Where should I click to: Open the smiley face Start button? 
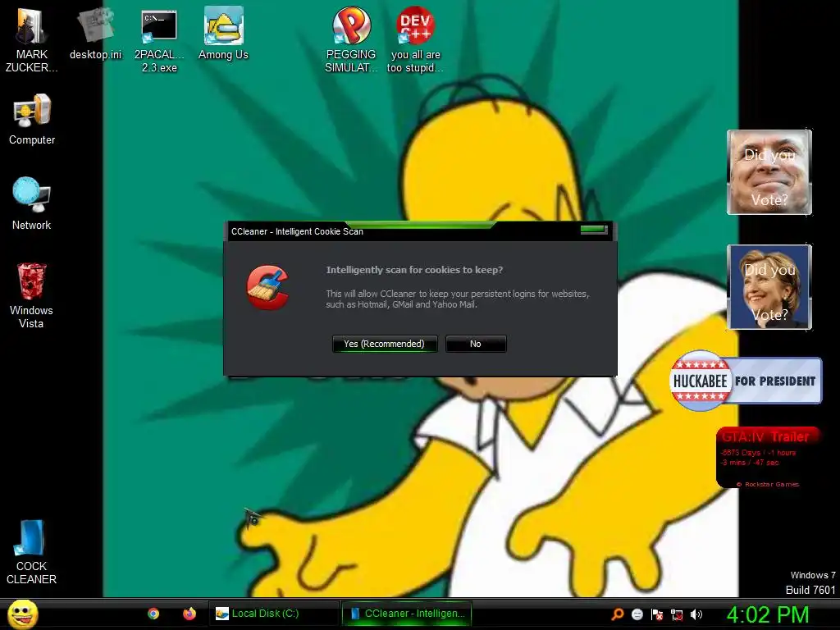[22, 614]
